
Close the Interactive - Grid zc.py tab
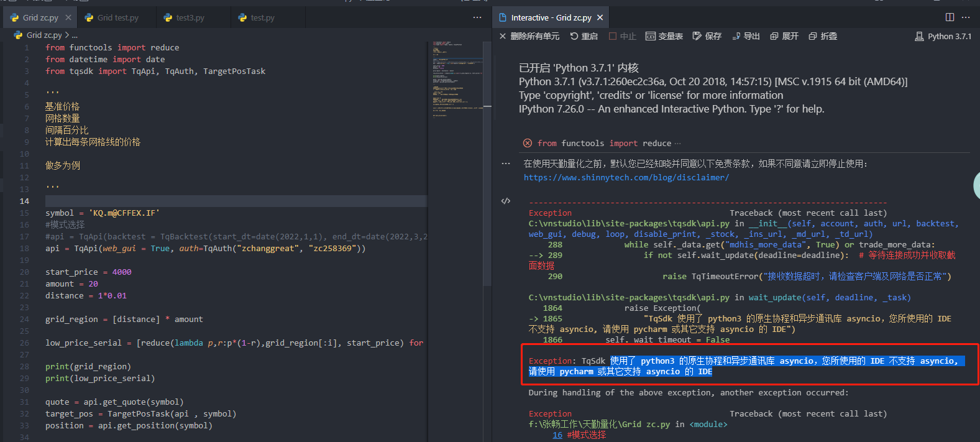tap(600, 17)
